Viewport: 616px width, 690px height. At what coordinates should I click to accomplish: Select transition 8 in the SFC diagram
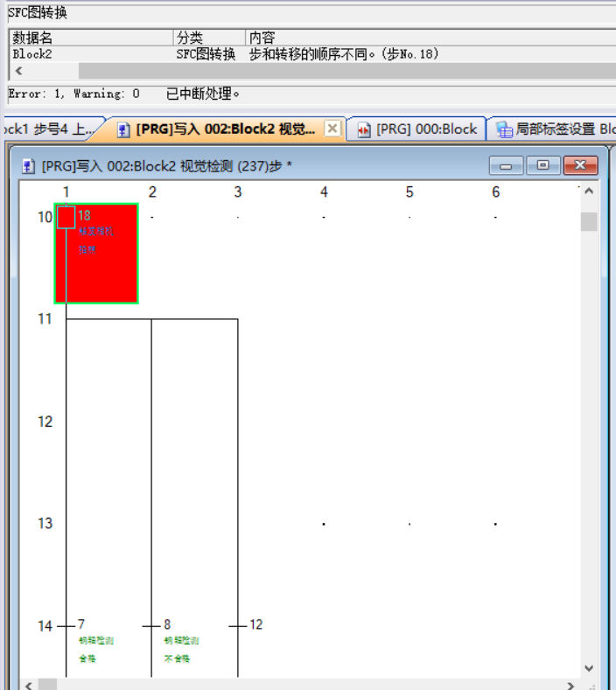pos(152,625)
